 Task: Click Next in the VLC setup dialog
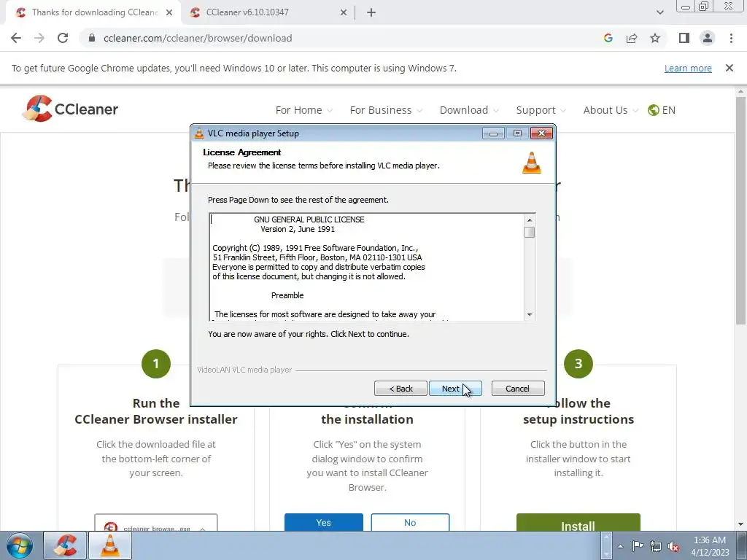click(x=455, y=389)
